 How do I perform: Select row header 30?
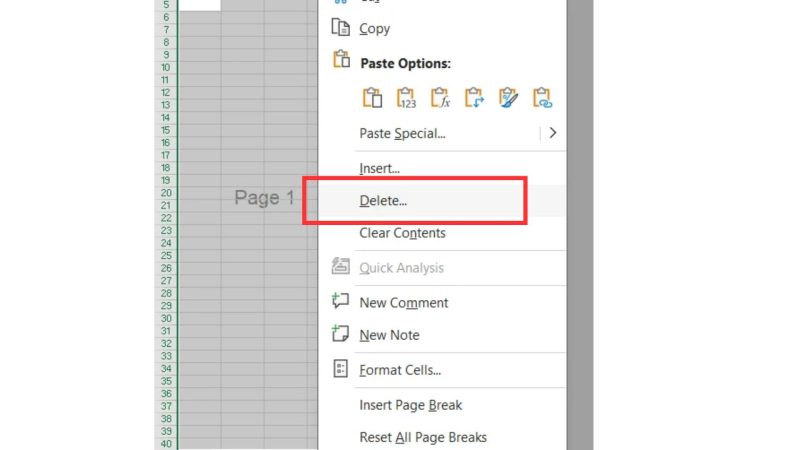tap(166, 318)
